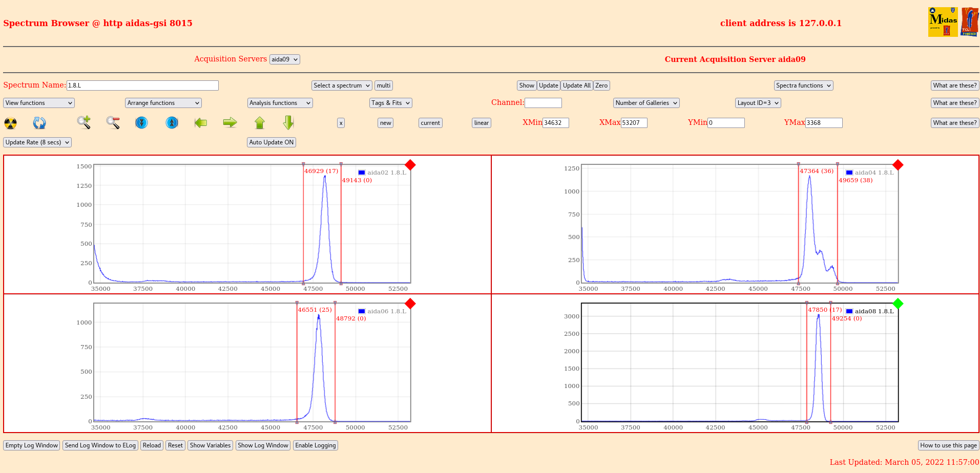Click the 46551 (25) tag marker label
Image resolution: width=980 pixels, height=473 pixels.
tap(315, 310)
